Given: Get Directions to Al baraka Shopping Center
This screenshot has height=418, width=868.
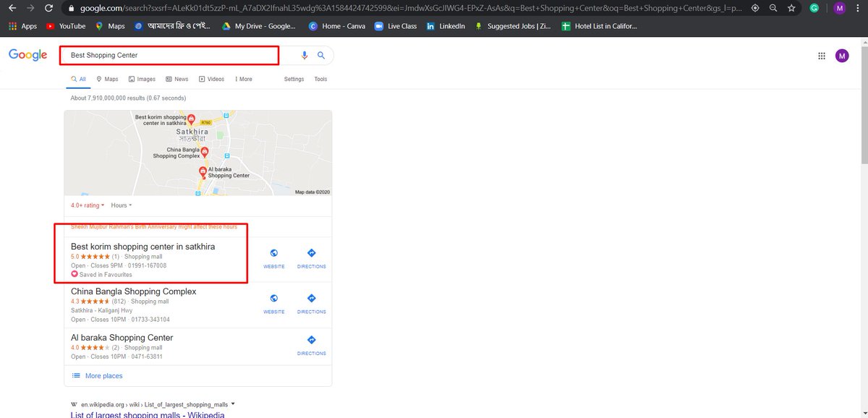Looking at the screenshot, I should click(x=311, y=345).
